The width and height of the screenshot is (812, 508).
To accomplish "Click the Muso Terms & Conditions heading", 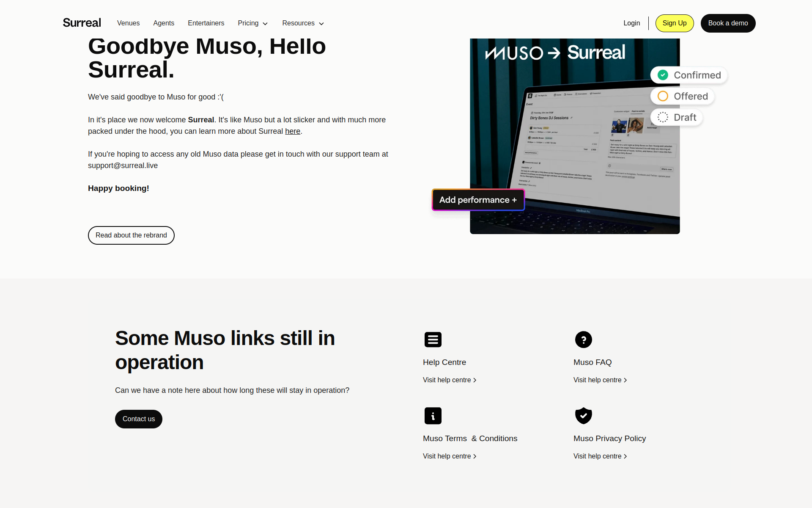I will point(470,439).
